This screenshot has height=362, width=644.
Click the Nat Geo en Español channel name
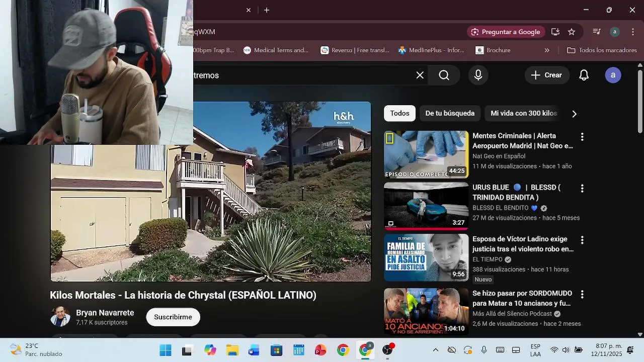pyautogui.click(x=499, y=156)
